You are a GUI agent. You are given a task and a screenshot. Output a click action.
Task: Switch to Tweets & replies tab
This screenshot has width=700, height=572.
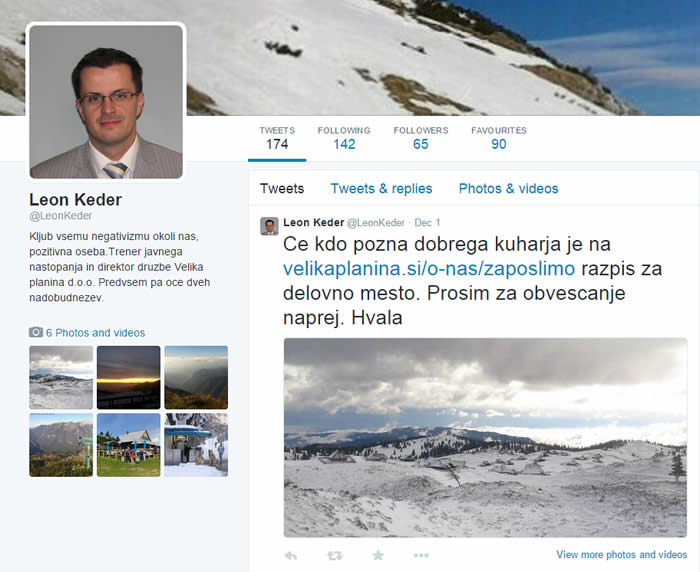point(381,188)
